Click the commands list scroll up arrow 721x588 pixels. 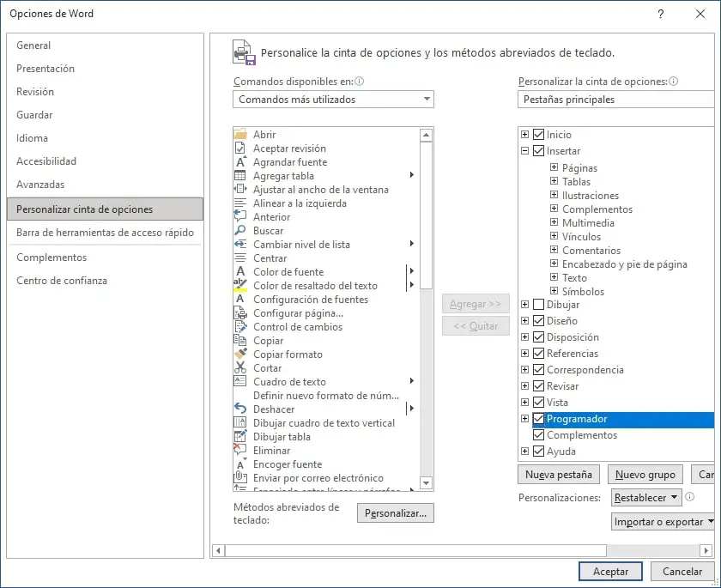(427, 135)
